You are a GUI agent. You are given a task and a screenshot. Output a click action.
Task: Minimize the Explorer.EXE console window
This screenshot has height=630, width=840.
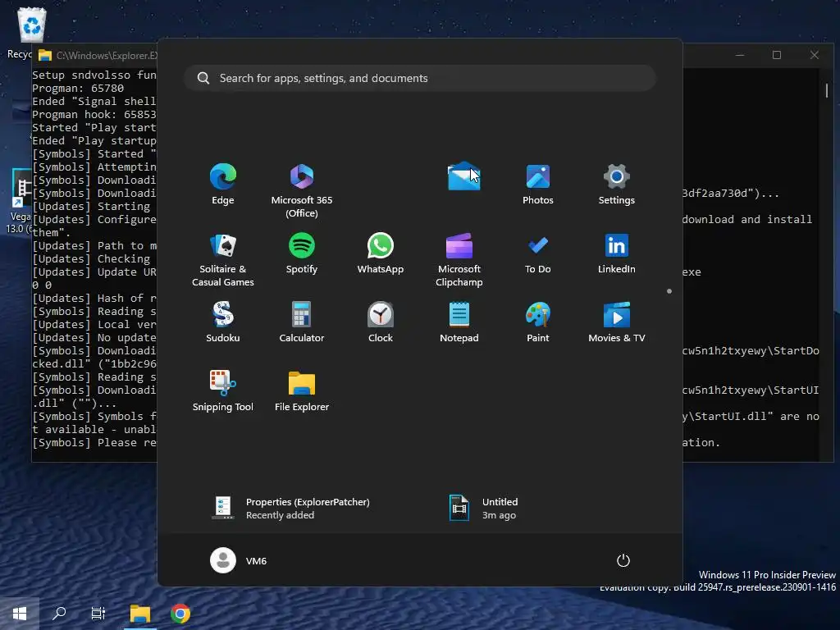pos(740,55)
